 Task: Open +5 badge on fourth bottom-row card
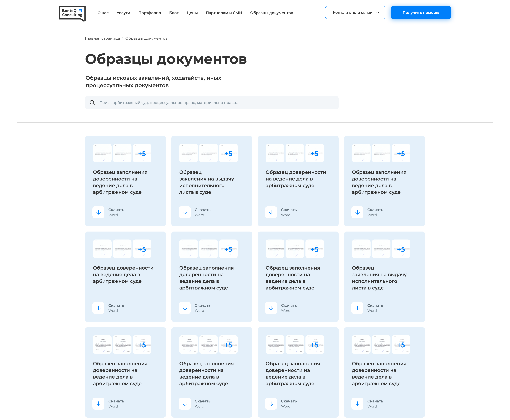coord(401,345)
